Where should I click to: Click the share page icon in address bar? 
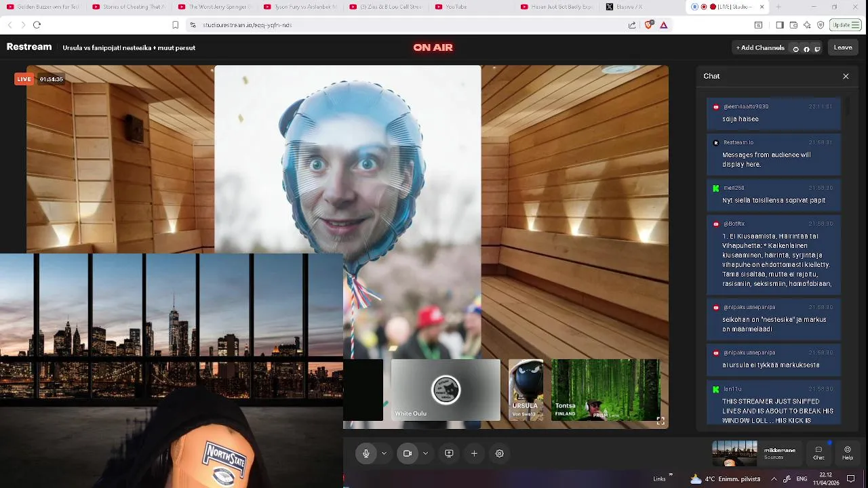pyautogui.click(x=632, y=25)
